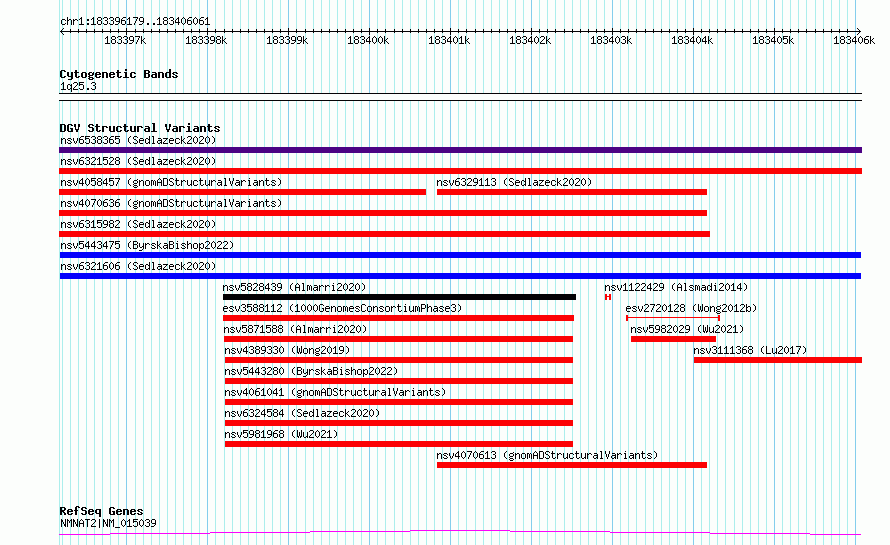Click the Cytogenetic Bands track heading
The image size is (890, 545).
tap(119, 74)
